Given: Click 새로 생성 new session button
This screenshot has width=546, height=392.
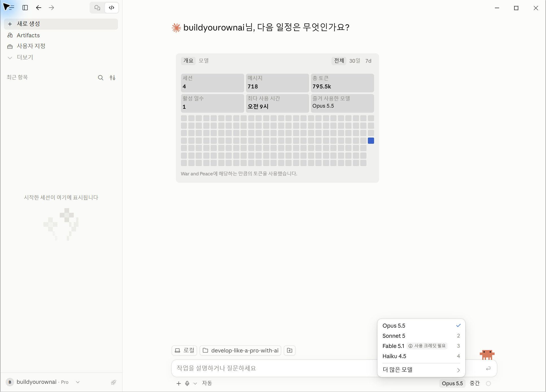Looking at the screenshot, I should coord(61,24).
